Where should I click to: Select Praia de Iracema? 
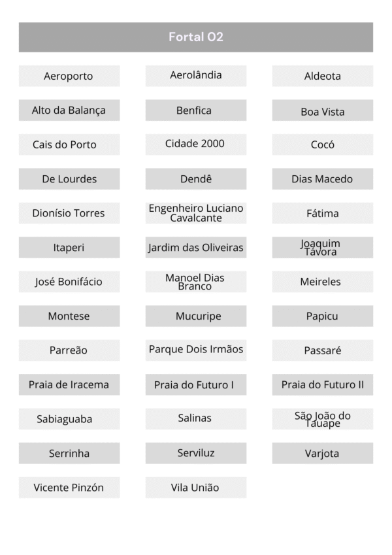coord(69,384)
